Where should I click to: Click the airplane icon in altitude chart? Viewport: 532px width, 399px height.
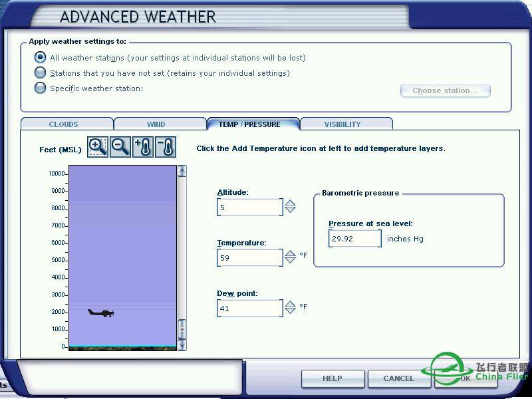(101, 313)
